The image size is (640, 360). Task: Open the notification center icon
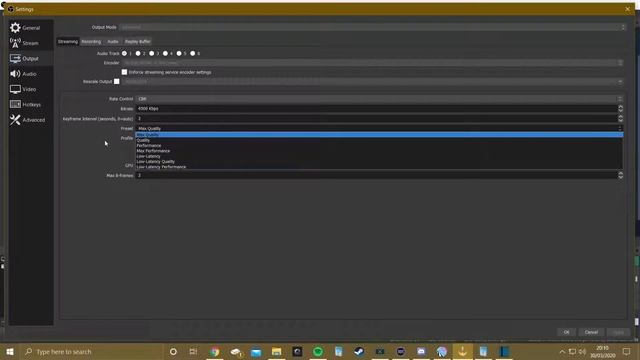(626, 351)
